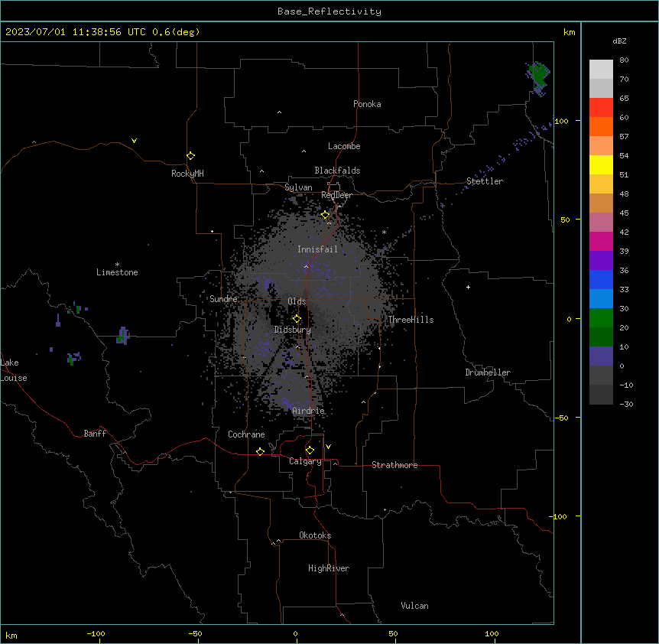Click the Ponoka city label
Viewport: 659px width, 644px height.
pyautogui.click(x=367, y=104)
